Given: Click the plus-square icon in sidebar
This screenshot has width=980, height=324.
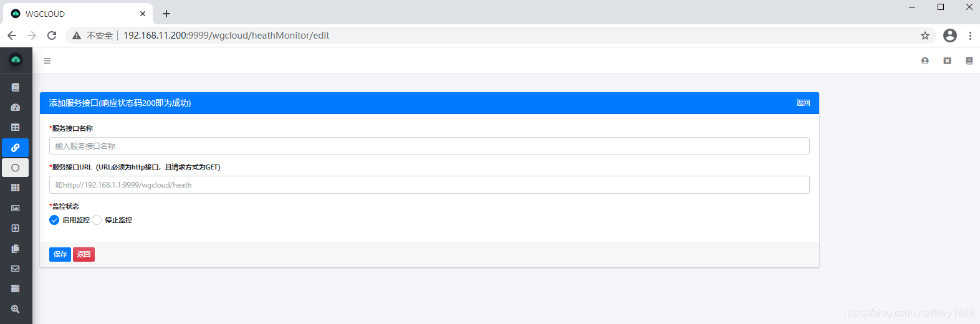Looking at the screenshot, I should pyautogui.click(x=16, y=228).
